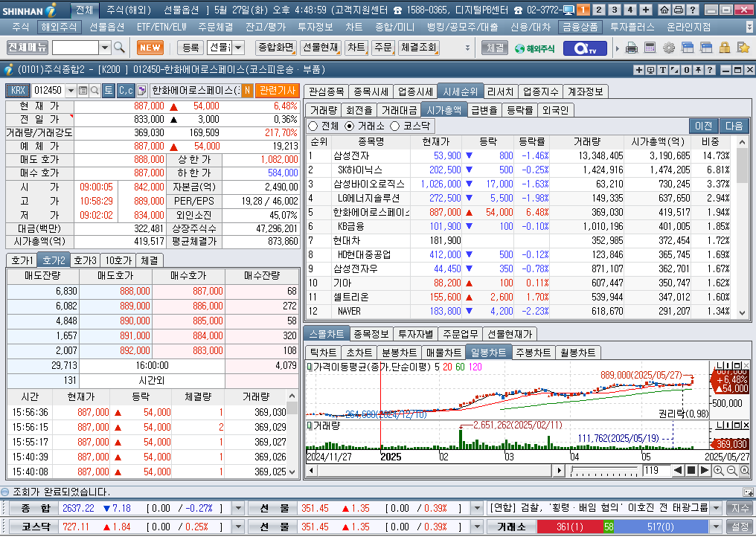
Task: Click the chart horizontal scrollbar track
Action: pos(434,471)
